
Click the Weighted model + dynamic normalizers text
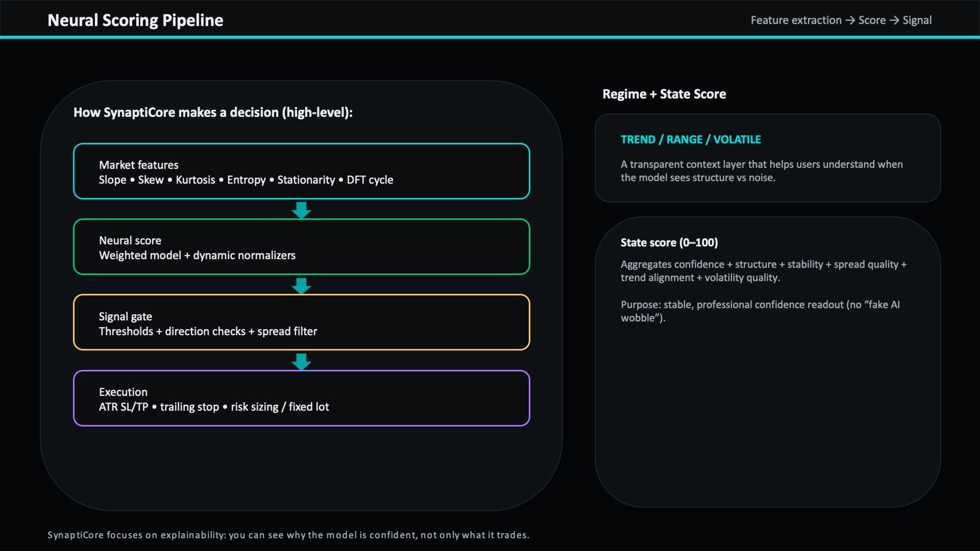(197, 256)
